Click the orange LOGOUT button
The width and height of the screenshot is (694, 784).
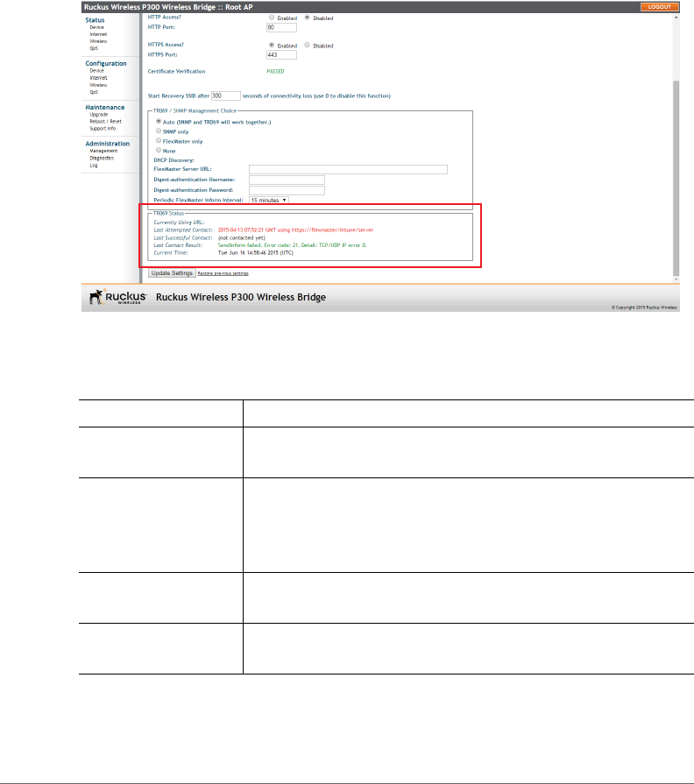click(x=659, y=7)
